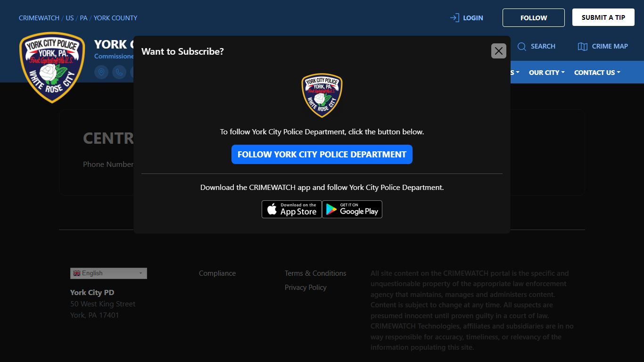Open the Google Play download badge
Screen dimensions: 644x362
tap(352, 209)
